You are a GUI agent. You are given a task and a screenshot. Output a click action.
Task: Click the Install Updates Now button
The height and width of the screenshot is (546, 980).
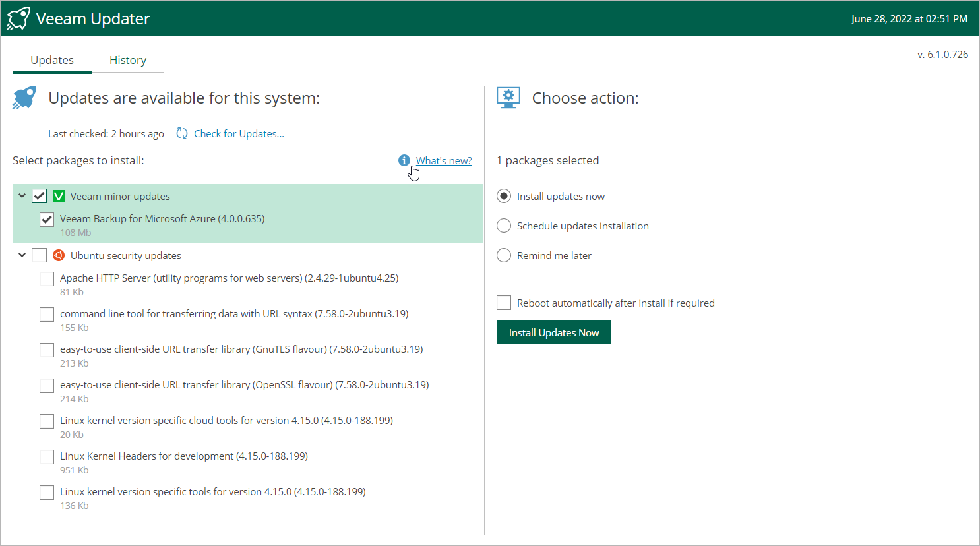tap(554, 332)
